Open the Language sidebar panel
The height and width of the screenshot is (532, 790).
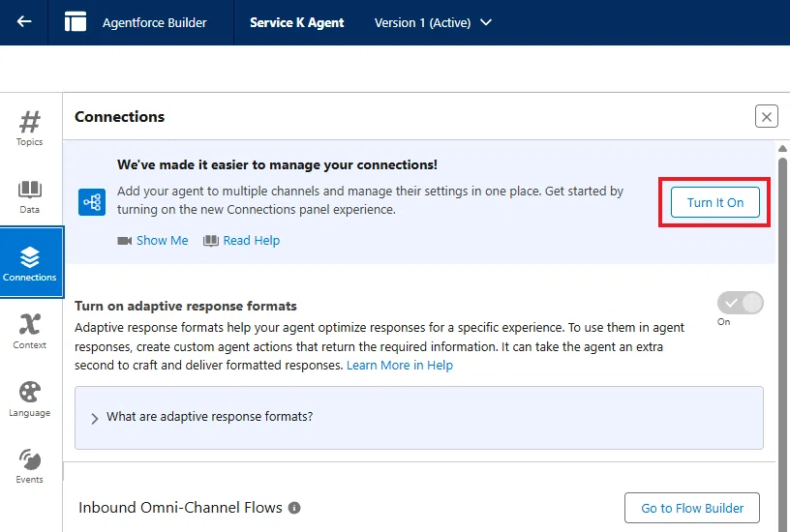[x=30, y=399]
